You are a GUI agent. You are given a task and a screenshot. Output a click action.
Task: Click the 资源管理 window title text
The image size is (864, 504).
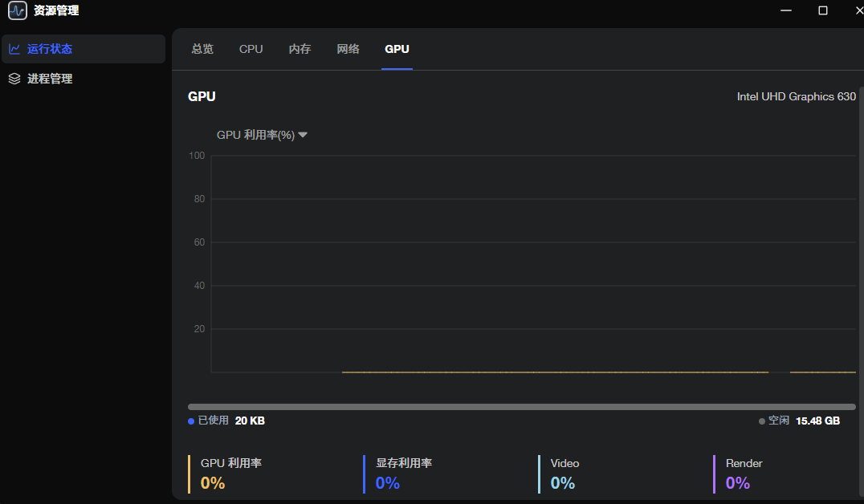point(56,10)
